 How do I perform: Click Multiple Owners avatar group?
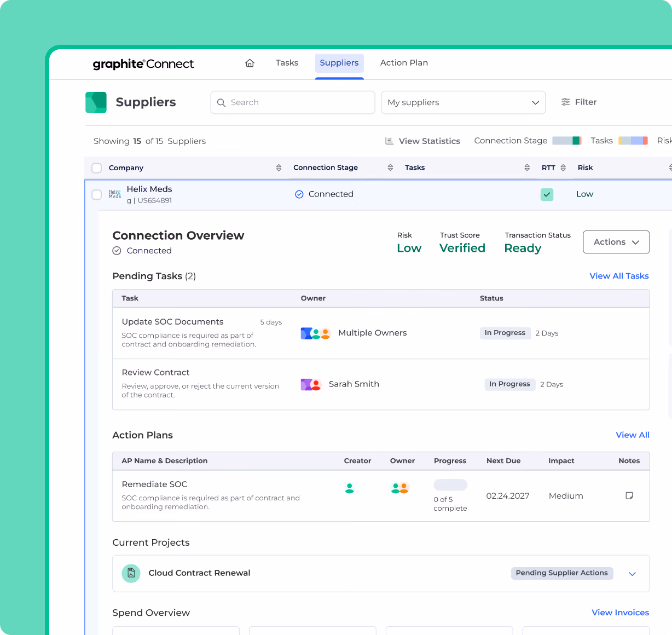click(316, 333)
